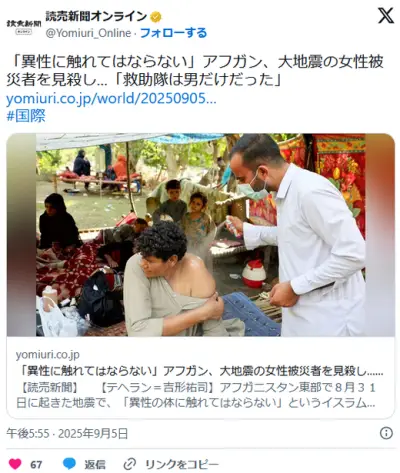Image resolution: width=400 pixels, height=473 pixels.
Task: Open the yomiuri.co.jp/world article link
Action: [x=111, y=99]
